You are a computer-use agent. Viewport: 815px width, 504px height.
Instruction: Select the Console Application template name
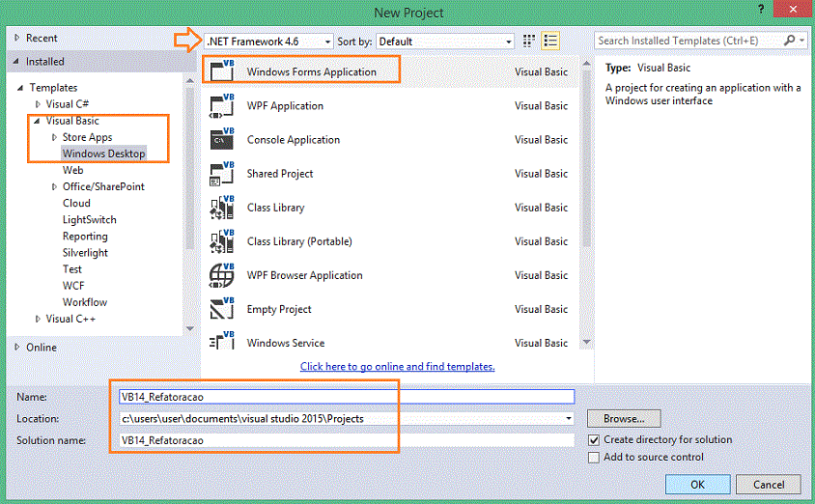[294, 140]
